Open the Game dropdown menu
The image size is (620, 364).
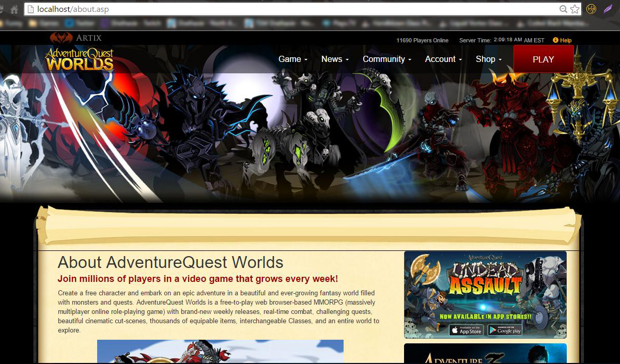click(293, 59)
